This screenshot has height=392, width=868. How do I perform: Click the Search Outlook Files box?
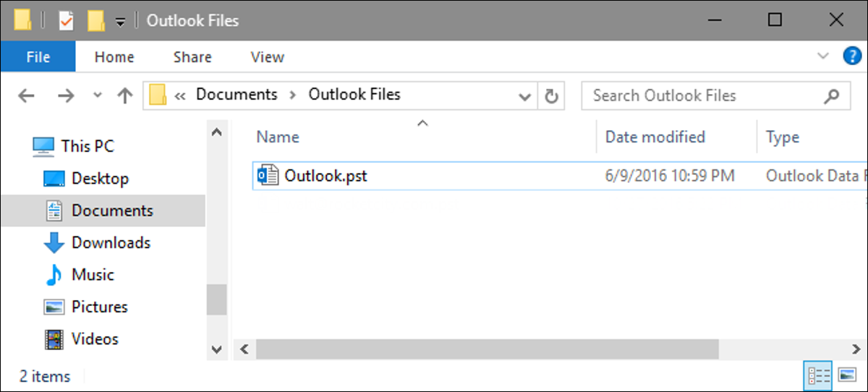[715, 95]
